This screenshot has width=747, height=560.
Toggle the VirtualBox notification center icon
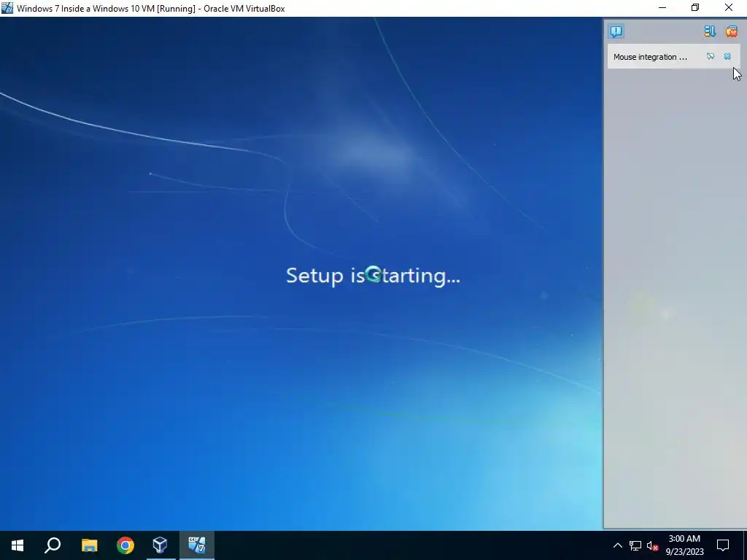click(616, 31)
